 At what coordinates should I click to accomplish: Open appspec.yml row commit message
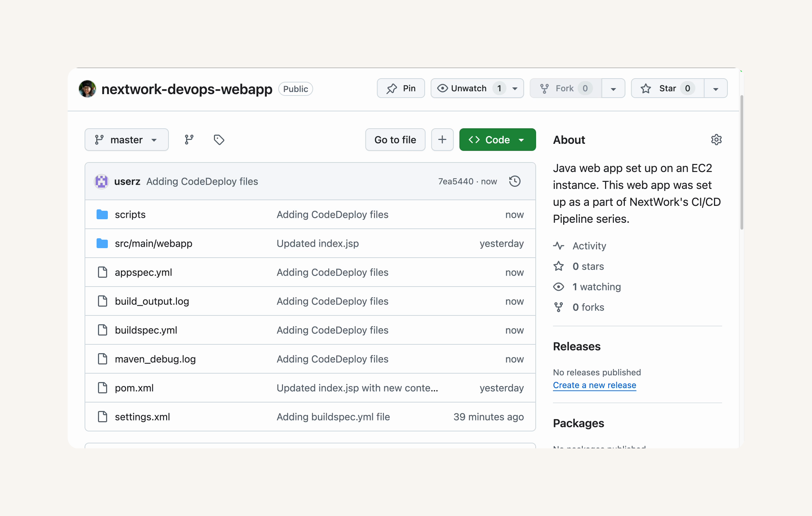332,272
